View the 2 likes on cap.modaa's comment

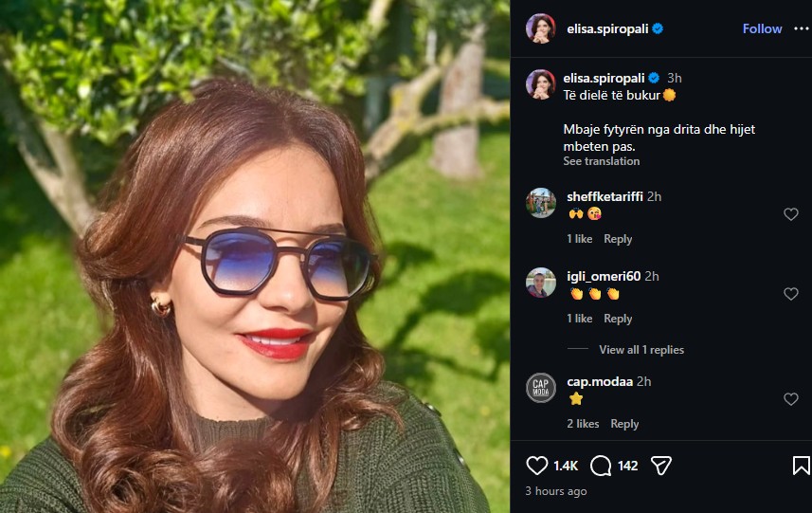(583, 424)
